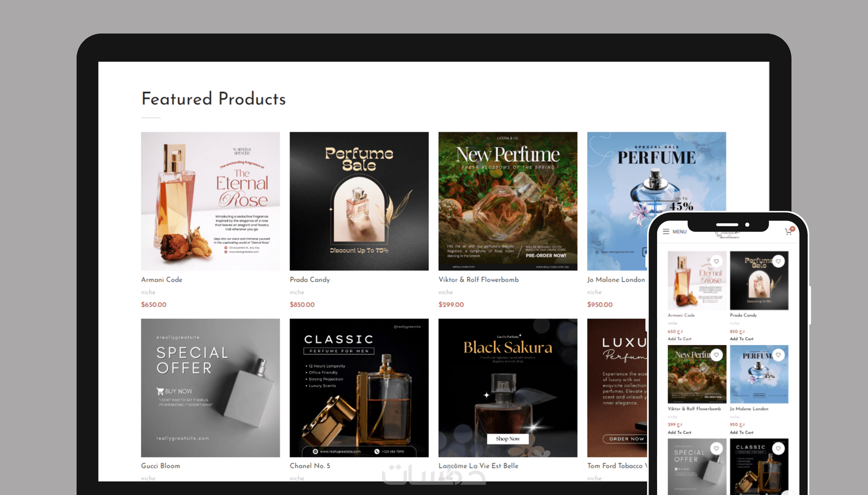Screen dimensions: 868x495
Task: Click the 950 price on the phone
Action: (737, 425)
